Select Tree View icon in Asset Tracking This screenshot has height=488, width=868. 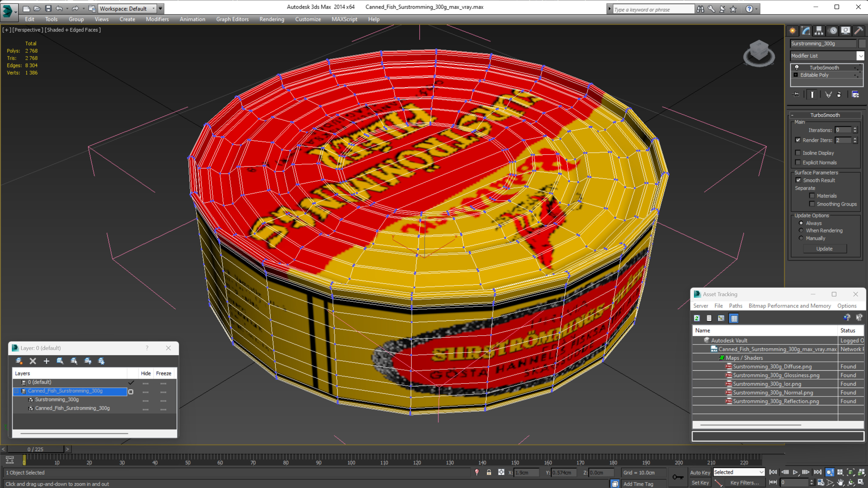721,318
